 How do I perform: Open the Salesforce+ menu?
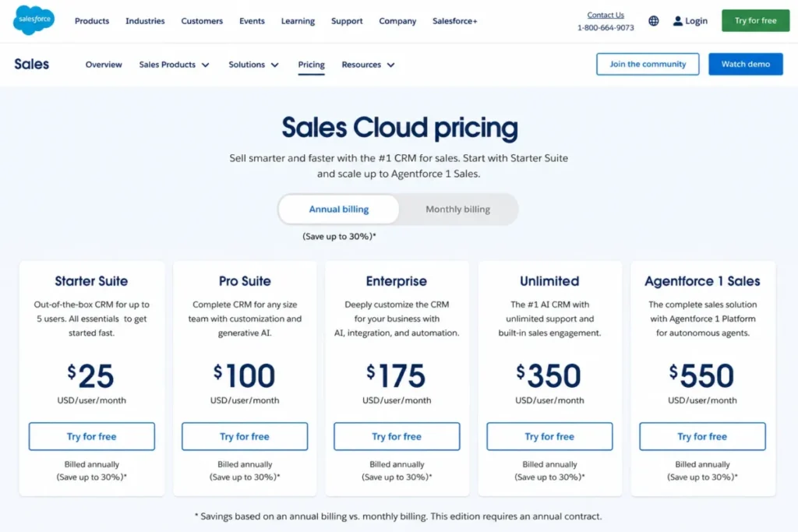pyautogui.click(x=455, y=21)
